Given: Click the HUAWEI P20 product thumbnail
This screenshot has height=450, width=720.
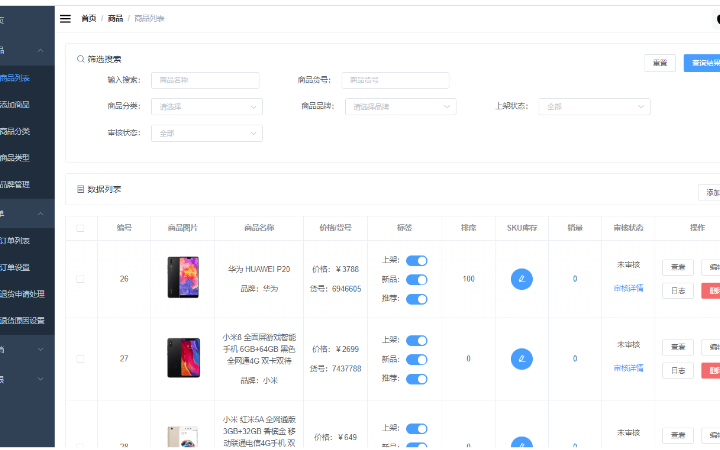Looking at the screenshot, I should point(183,277).
